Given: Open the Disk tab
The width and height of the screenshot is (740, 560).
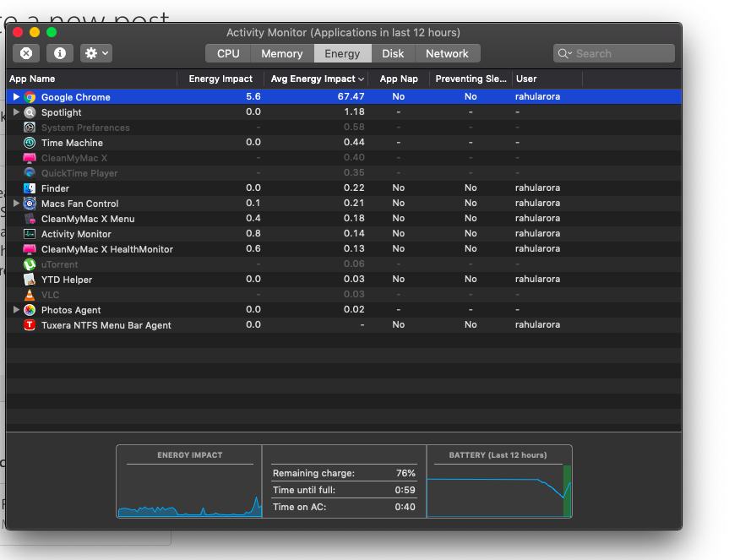Looking at the screenshot, I should (x=393, y=53).
